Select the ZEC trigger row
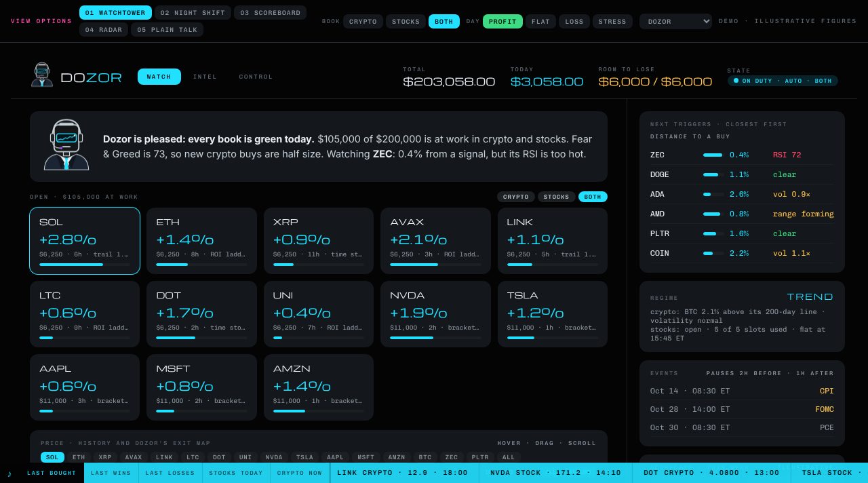This screenshot has width=868, height=483. [x=742, y=155]
